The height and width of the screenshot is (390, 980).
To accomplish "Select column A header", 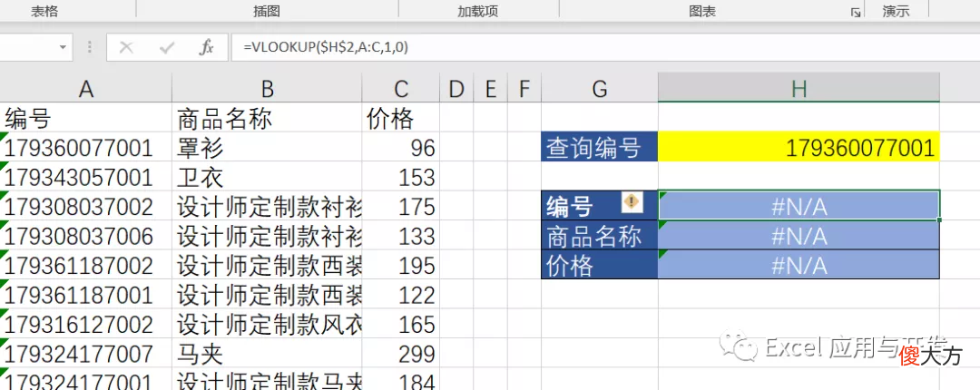I will click(85, 90).
